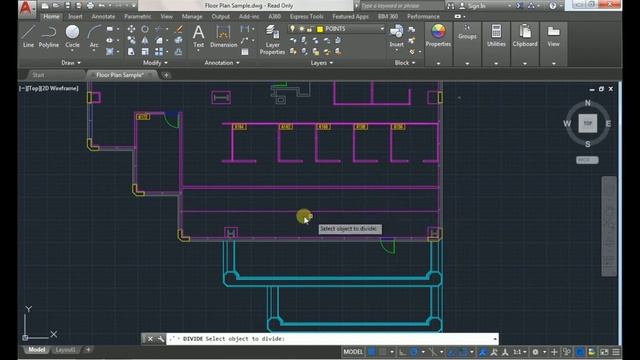Activate the Copy tool in Modify panel

click(x=131, y=40)
